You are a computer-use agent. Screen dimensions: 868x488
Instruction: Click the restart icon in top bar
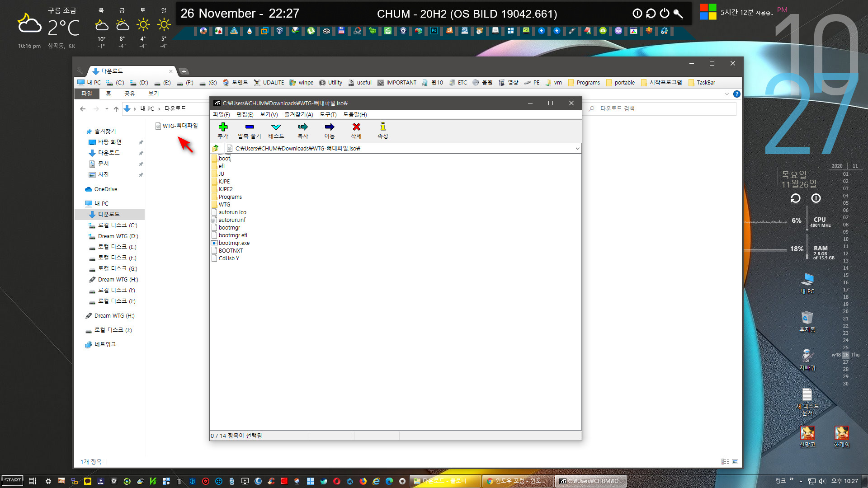point(651,14)
